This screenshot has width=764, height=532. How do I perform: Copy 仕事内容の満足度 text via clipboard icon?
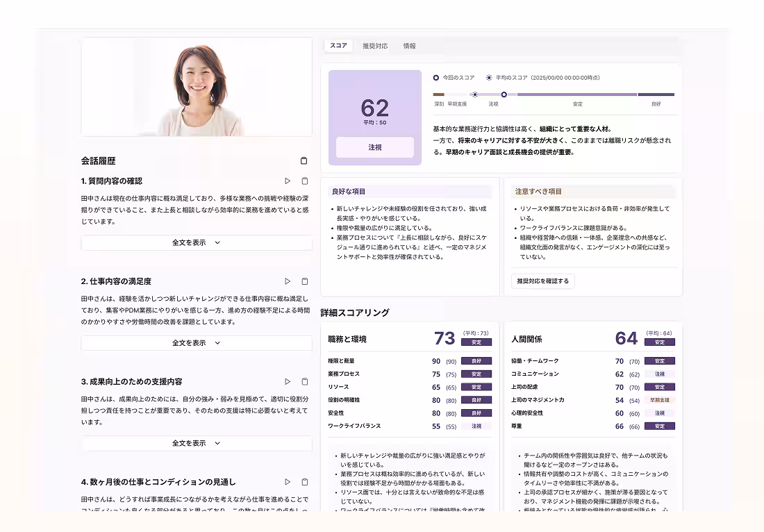pos(304,281)
